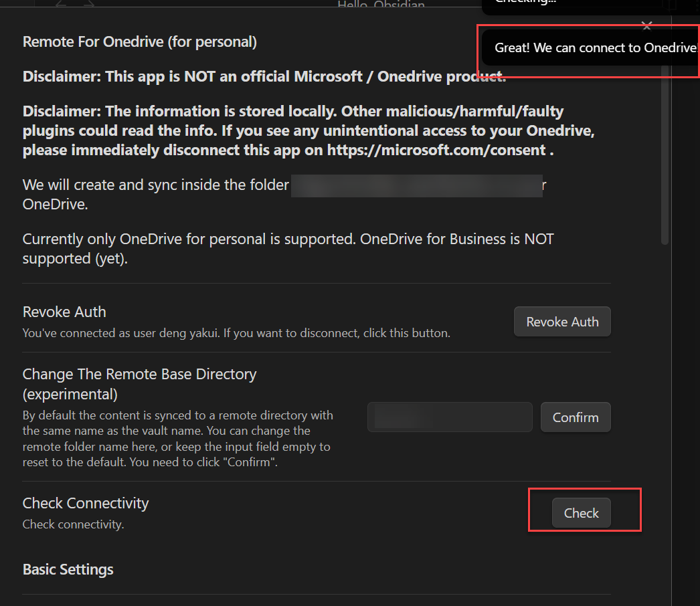This screenshot has height=606, width=700.
Task: Select the 'Check Connectivity' setting label
Action: pos(86,503)
